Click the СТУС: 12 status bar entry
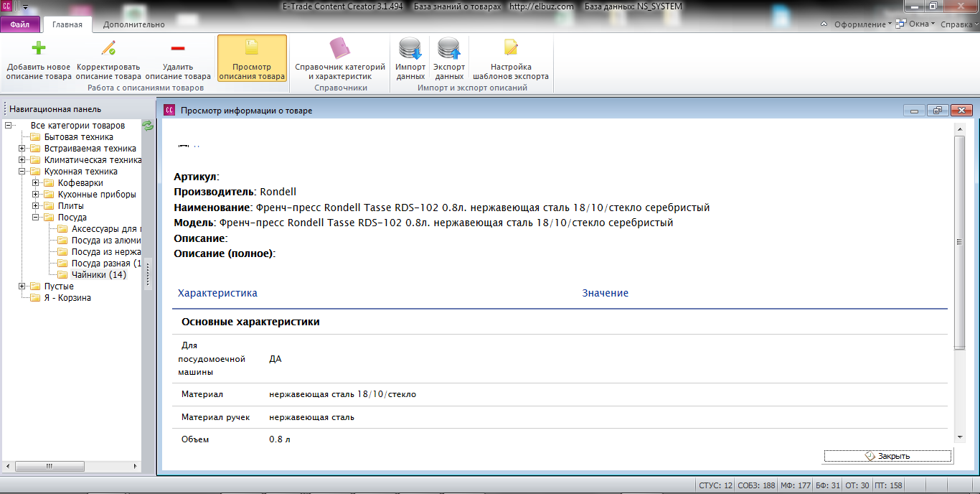The width and height of the screenshot is (980, 494). pos(716,485)
